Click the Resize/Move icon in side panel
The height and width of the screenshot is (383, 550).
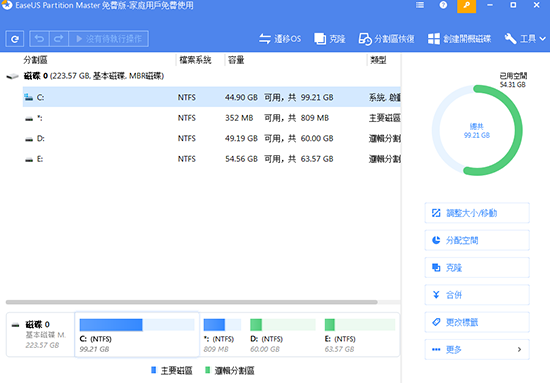(436, 213)
